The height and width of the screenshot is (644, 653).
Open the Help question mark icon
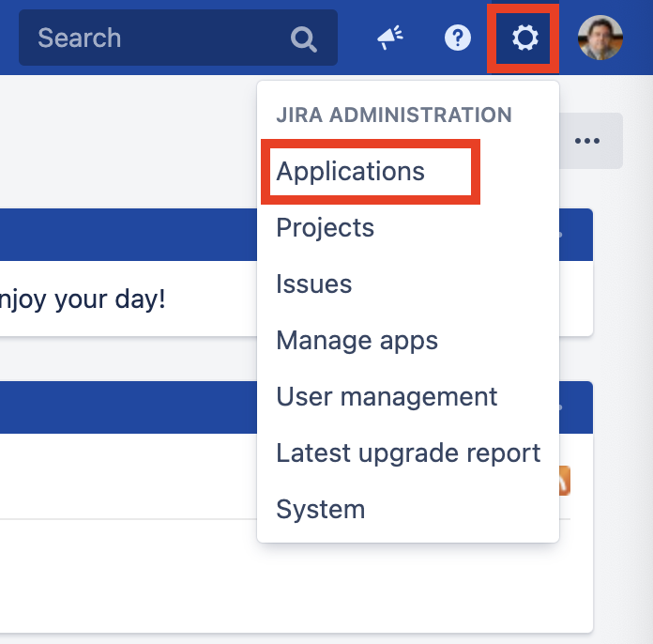(458, 38)
